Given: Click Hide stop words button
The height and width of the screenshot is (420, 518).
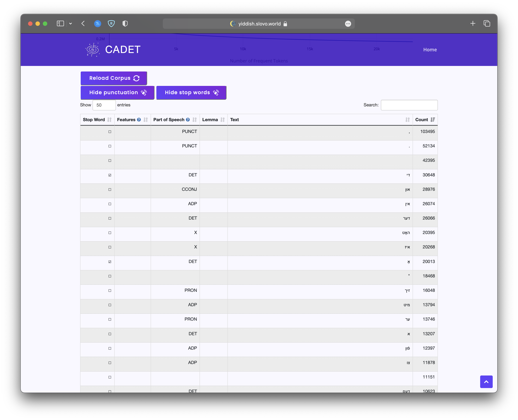Looking at the screenshot, I should click(191, 92).
